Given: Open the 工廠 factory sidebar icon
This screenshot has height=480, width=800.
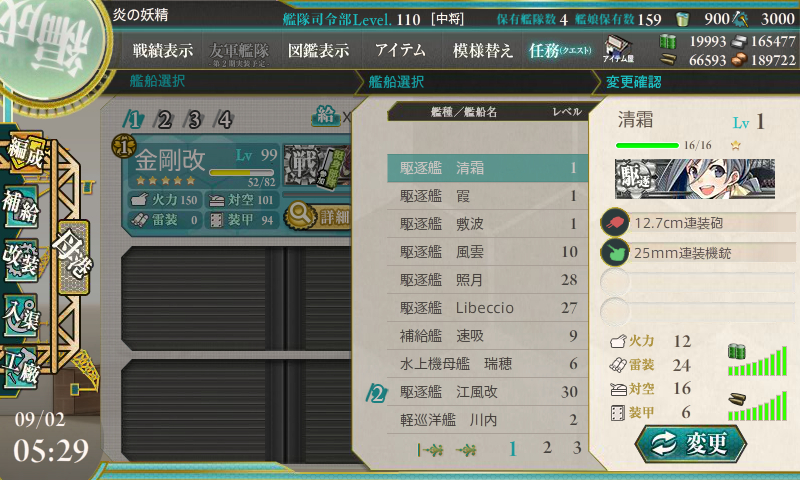Looking at the screenshot, I should click(x=21, y=369).
